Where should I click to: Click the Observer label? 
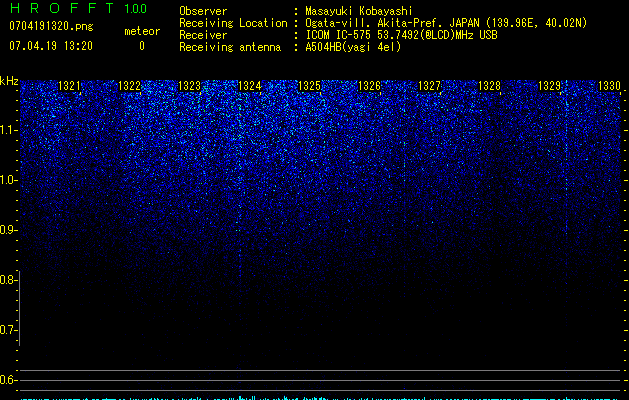(203, 11)
